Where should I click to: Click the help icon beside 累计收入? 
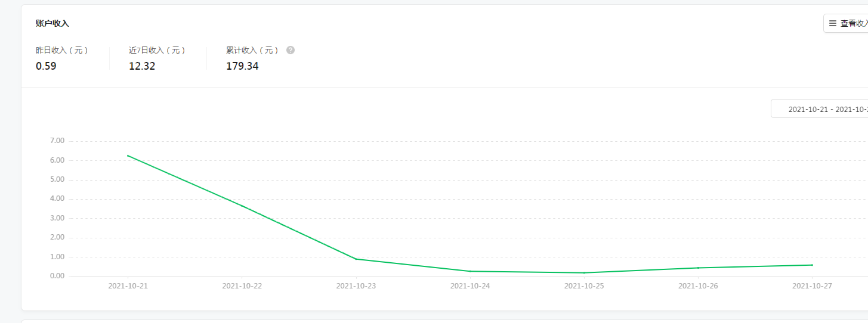click(291, 50)
